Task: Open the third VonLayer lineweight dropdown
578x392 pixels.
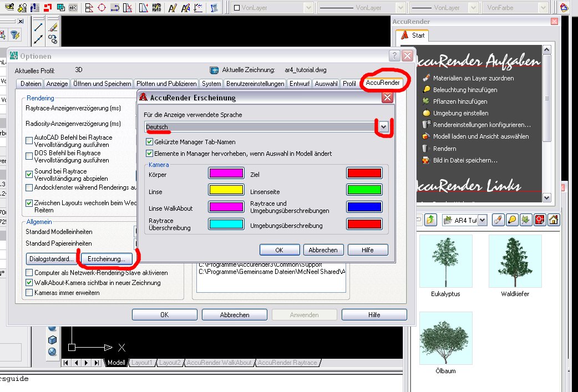Action: click(x=474, y=8)
